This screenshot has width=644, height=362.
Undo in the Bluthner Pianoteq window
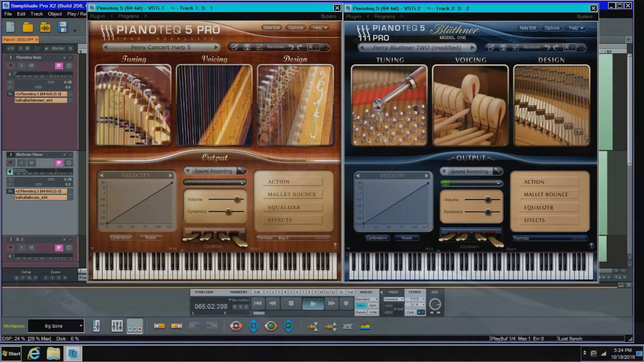(x=547, y=48)
